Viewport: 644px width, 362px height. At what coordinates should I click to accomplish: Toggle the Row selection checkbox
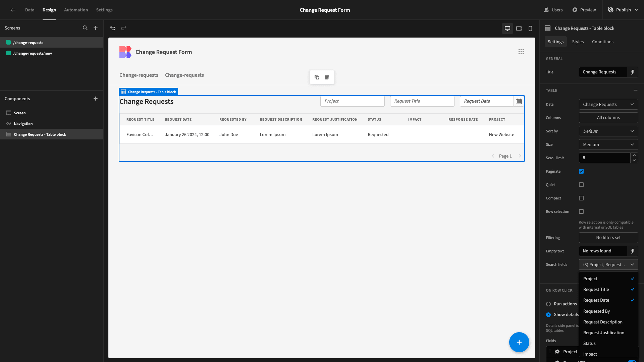point(581,211)
